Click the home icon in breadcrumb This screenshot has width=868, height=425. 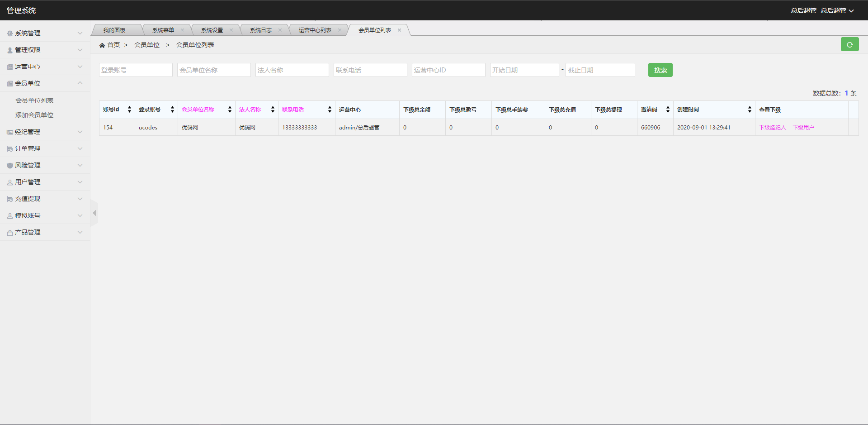(102, 45)
